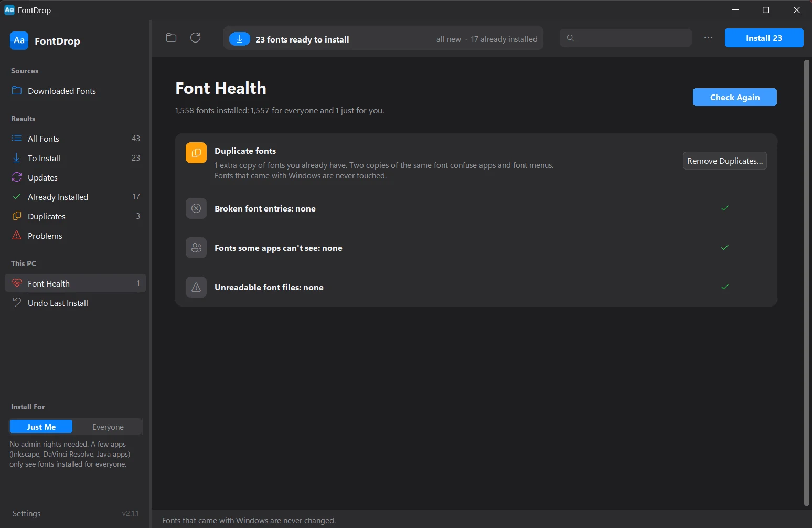The width and height of the screenshot is (812, 528).
Task: Show All Fonts results
Action: (x=76, y=139)
